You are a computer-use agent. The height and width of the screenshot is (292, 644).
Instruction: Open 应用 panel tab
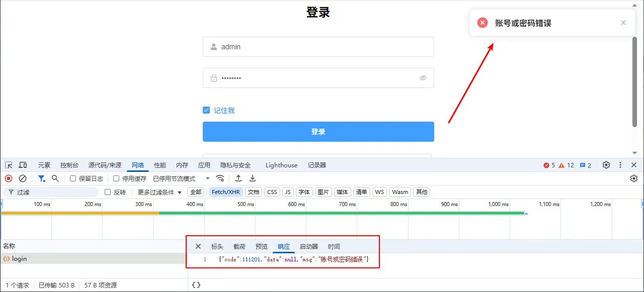click(204, 165)
